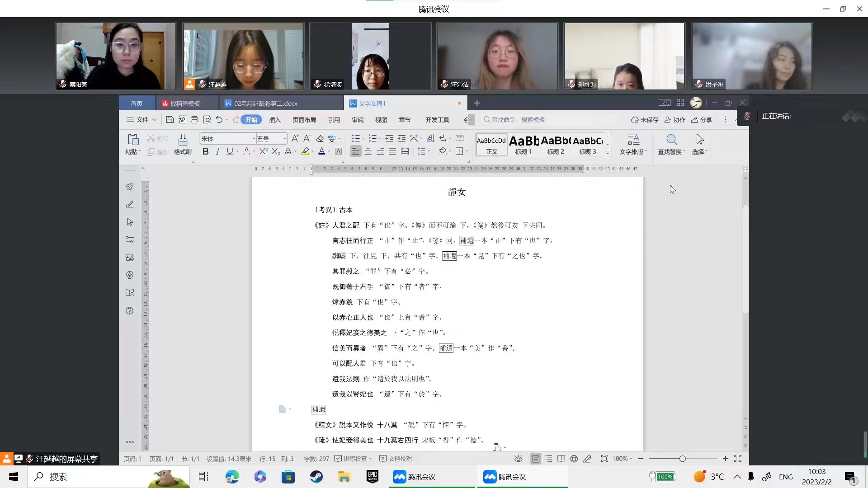This screenshot has height=488, width=868.
Task: Toggle superscript formatting
Action: point(263,151)
